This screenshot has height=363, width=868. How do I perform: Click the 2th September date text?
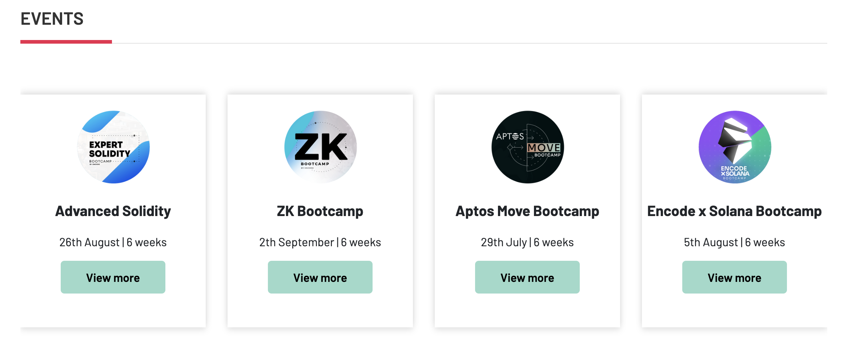coord(320,242)
